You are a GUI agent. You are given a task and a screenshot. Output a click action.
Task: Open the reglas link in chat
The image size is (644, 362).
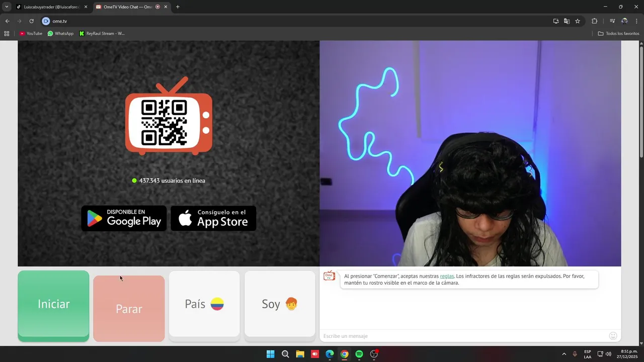pos(447,276)
